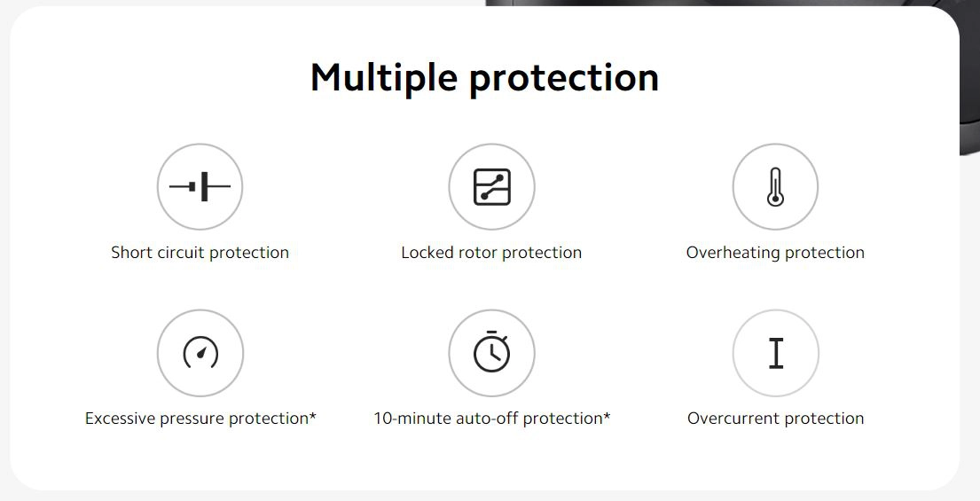Viewport: 980px width, 501px height.
Task: Click the word "Excessive" under the gauge icon
Action: (x=120, y=419)
